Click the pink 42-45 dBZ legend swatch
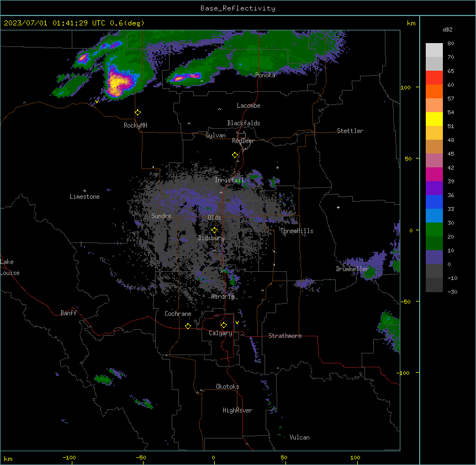This screenshot has height=465, width=476. coord(434,161)
